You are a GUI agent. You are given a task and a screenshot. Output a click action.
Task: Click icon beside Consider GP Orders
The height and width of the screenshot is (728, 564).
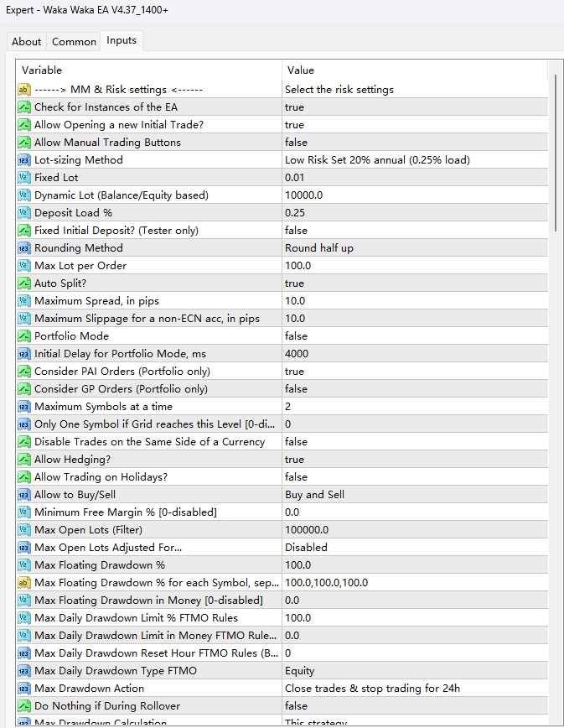(24, 389)
